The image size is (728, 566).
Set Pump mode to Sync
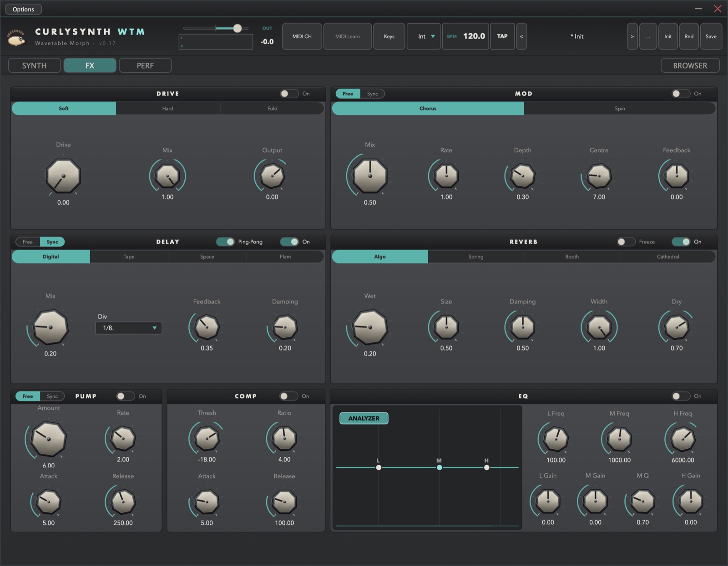(52, 396)
